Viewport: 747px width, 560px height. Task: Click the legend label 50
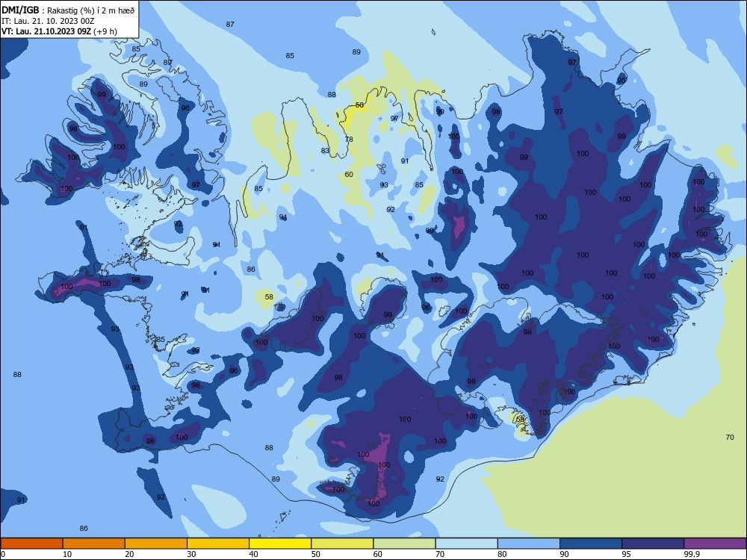click(x=316, y=554)
